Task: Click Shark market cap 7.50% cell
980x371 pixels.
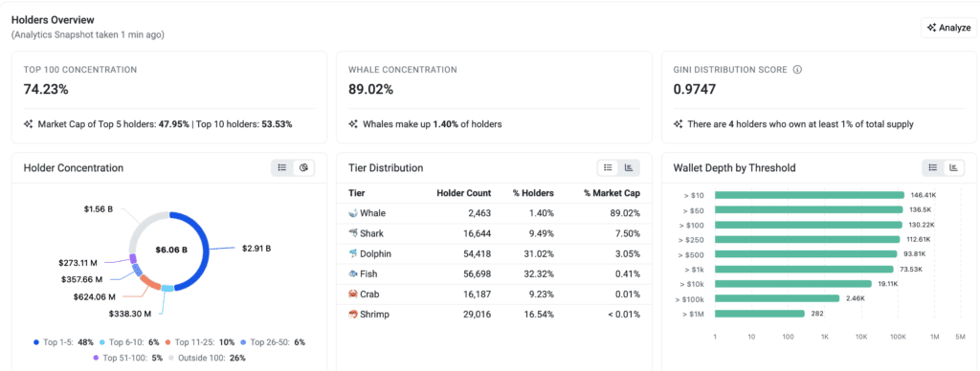Action: pyautogui.click(x=628, y=233)
